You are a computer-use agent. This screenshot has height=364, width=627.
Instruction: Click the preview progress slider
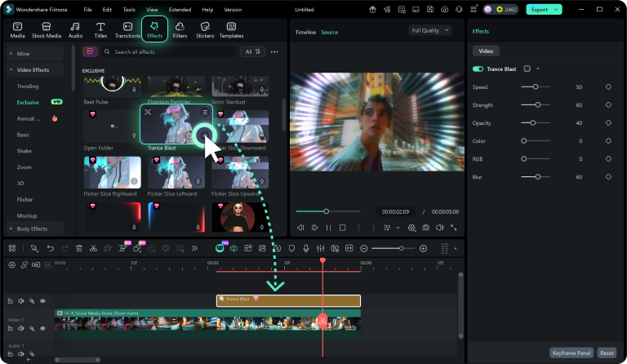point(328,211)
